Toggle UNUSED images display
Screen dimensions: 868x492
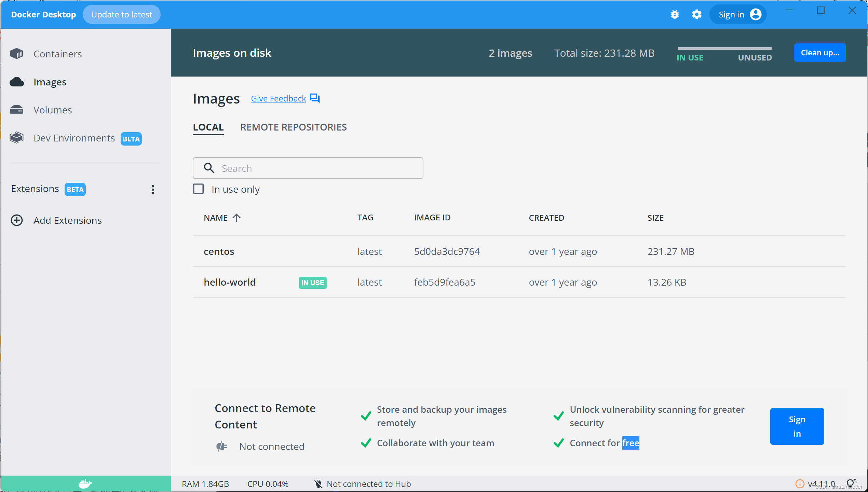(754, 57)
